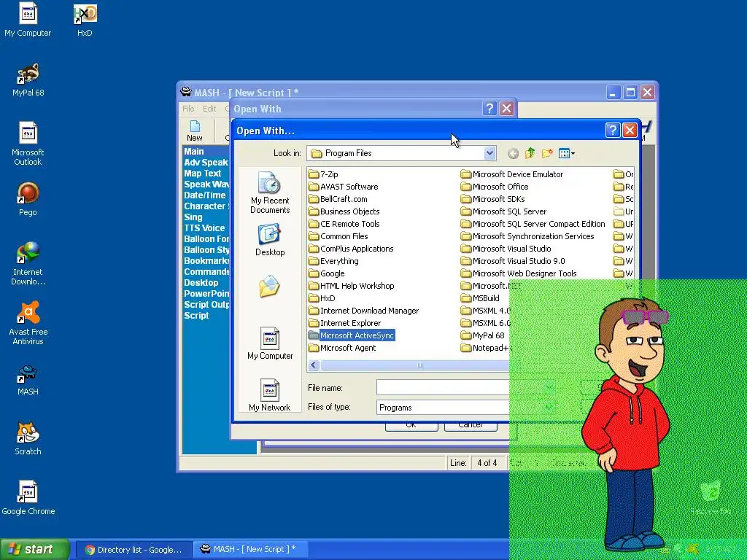
Task: Select the Everything folder
Action: (333, 261)
